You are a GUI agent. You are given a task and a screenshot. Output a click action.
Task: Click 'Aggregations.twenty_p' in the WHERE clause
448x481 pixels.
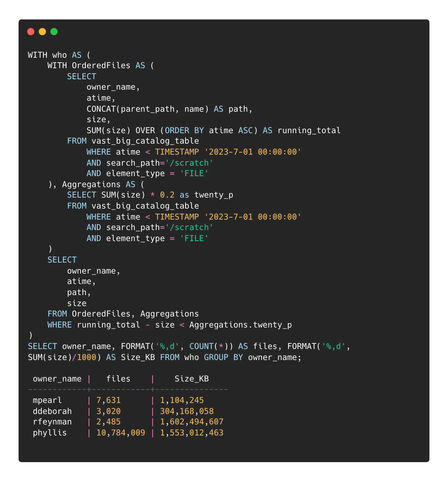click(241, 325)
